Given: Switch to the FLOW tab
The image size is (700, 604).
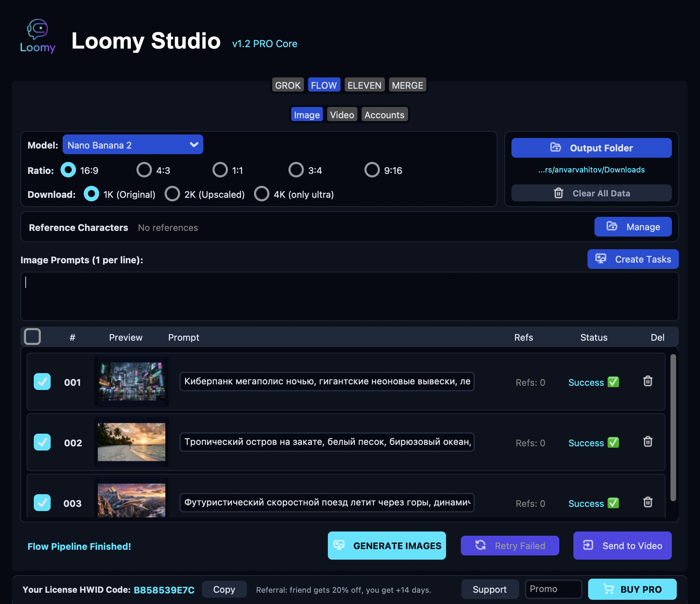Looking at the screenshot, I should [x=324, y=85].
